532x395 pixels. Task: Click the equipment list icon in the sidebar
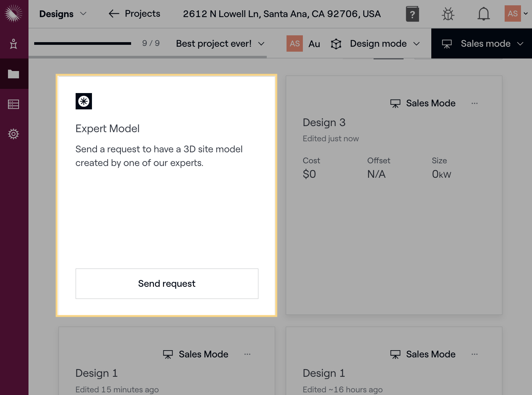click(x=14, y=104)
